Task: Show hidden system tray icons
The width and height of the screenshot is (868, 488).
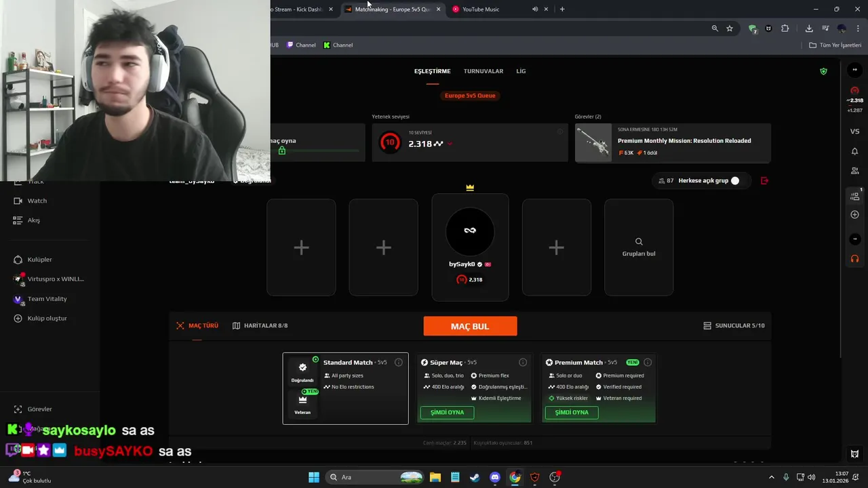Action: click(771, 477)
